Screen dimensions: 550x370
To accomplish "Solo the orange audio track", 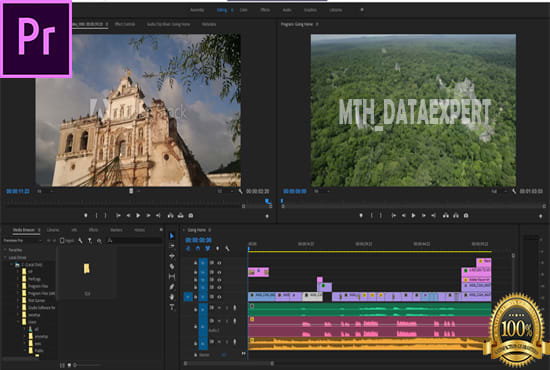I will pyautogui.click(x=227, y=342).
